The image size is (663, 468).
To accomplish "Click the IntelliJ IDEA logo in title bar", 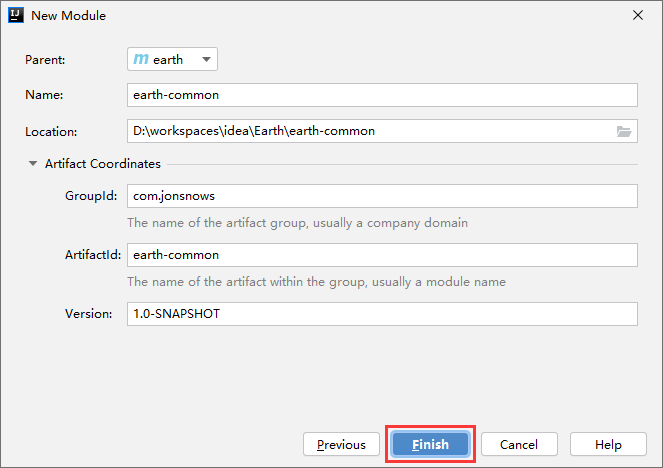I will 16,16.
